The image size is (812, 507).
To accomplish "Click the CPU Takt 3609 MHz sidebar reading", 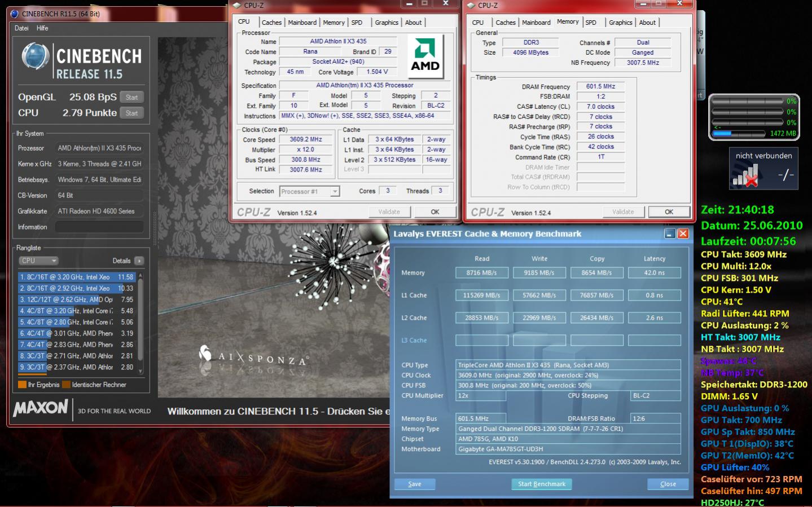I will [x=744, y=254].
